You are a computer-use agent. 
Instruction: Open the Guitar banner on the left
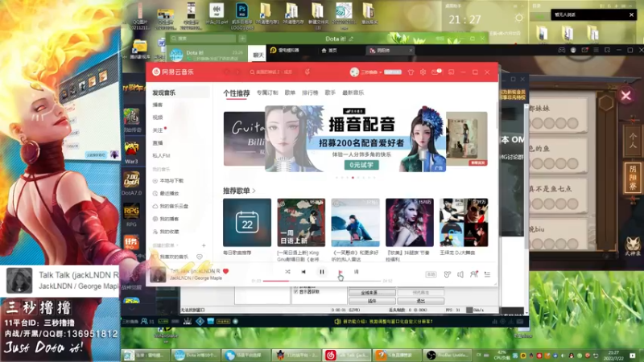(x=244, y=138)
